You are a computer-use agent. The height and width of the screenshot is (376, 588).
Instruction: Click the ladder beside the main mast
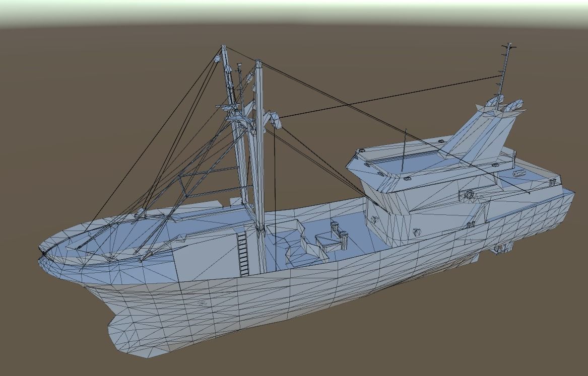point(244,254)
